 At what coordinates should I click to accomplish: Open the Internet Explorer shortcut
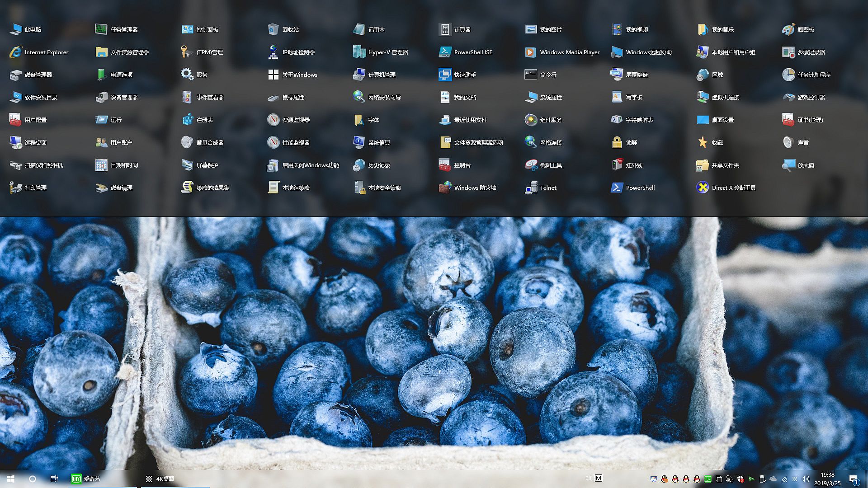click(x=16, y=52)
